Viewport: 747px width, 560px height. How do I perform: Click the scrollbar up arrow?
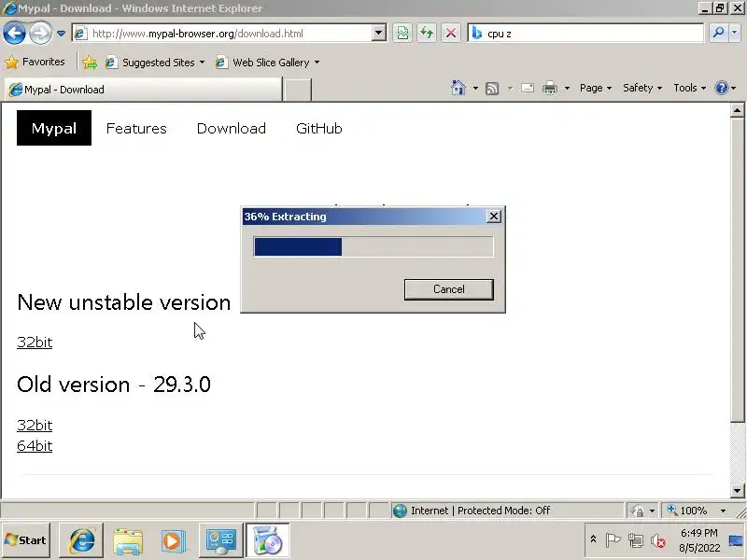(737, 110)
